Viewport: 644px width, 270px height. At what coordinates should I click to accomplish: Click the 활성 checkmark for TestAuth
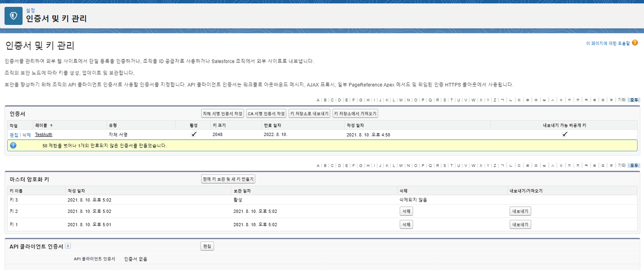click(x=194, y=134)
